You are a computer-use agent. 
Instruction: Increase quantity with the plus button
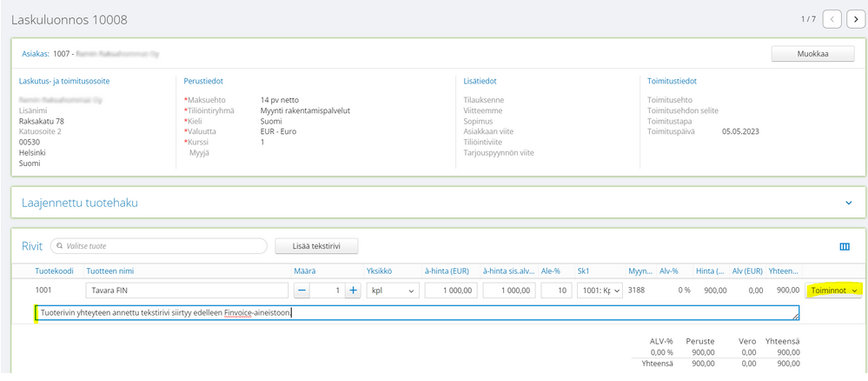(x=353, y=290)
